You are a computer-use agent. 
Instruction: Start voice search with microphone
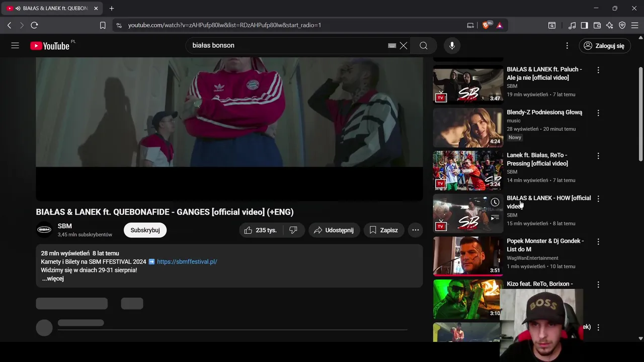[452, 46]
